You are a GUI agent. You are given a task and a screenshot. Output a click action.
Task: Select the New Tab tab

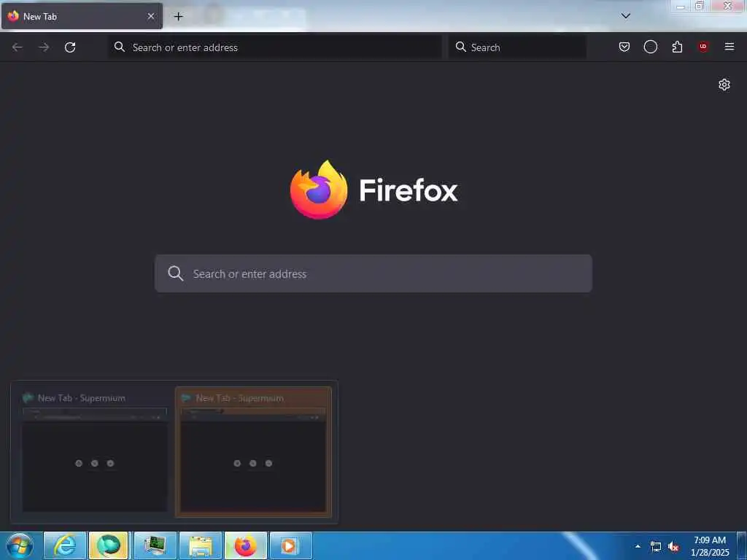coord(82,16)
